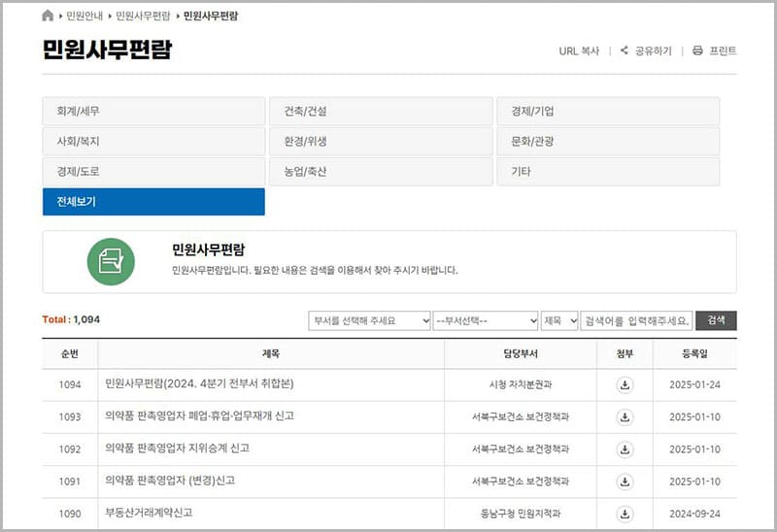Expand the --부서선택-- dropdown

[486, 320]
